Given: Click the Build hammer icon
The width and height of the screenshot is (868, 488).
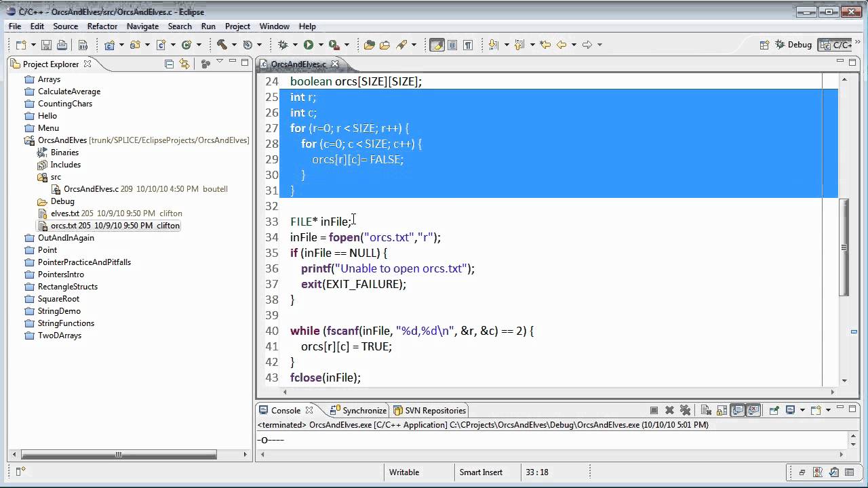Looking at the screenshot, I should (222, 45).
